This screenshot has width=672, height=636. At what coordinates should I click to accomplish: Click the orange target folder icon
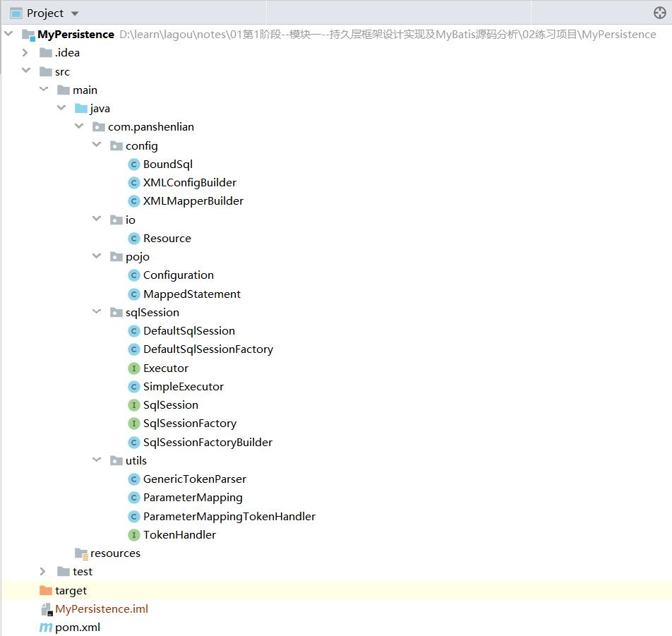pos(45,591)
